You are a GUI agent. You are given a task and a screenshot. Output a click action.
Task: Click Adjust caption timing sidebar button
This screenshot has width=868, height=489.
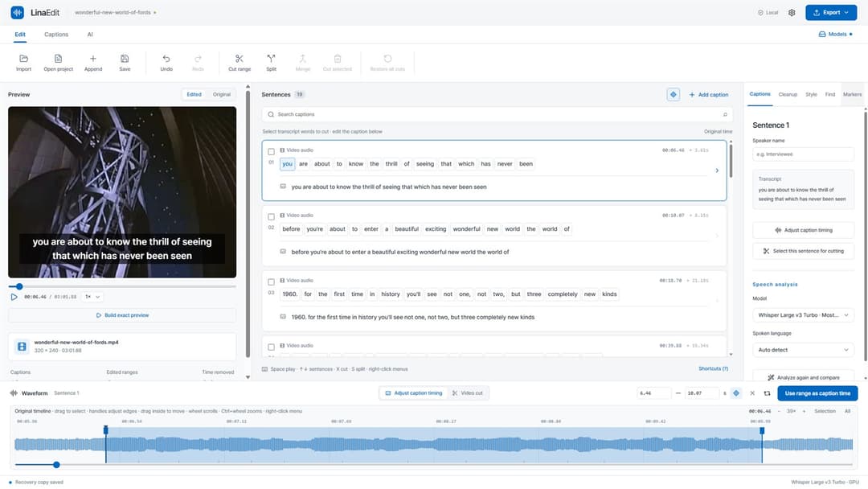(x=803, y=230)
